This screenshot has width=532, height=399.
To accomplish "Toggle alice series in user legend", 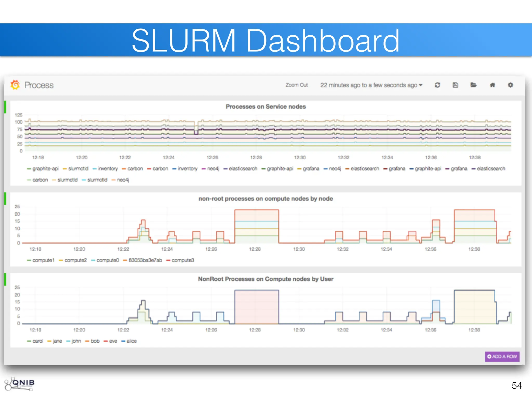I will coord(131,341).
